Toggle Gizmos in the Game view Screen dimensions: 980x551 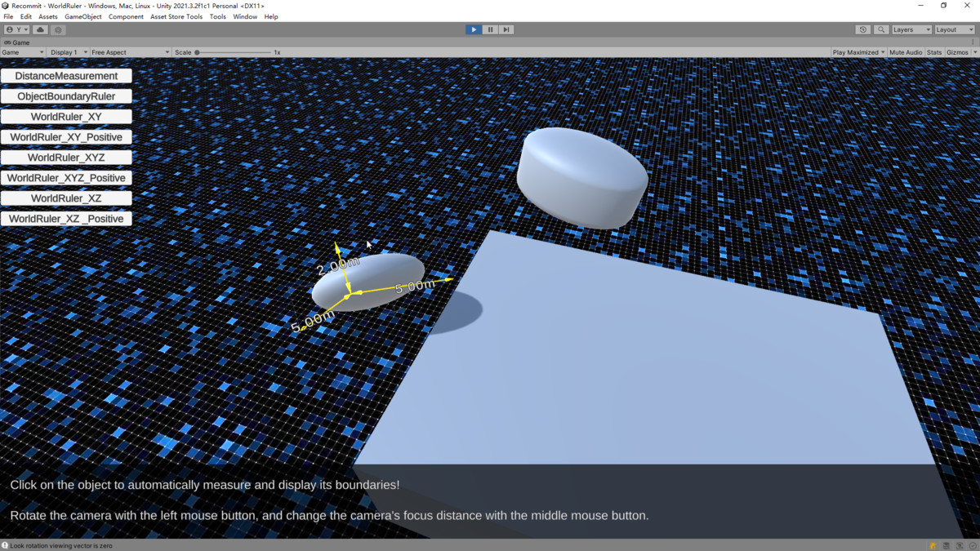[957, 52]
